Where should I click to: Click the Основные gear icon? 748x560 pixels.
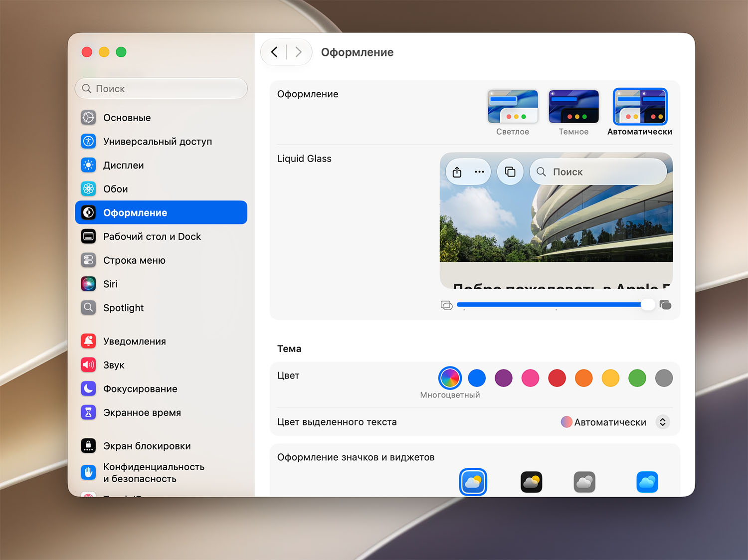(88, 118)
